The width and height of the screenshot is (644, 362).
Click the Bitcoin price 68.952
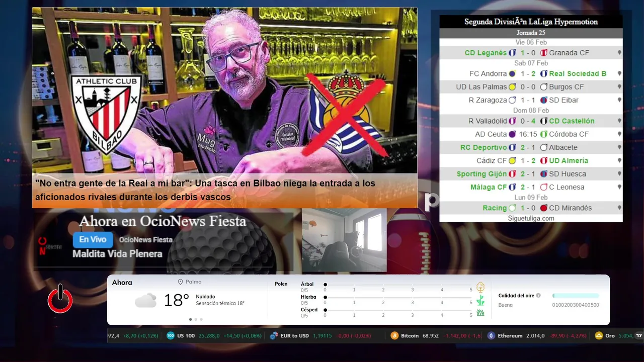pyautogui.click(x=431, y=336)
